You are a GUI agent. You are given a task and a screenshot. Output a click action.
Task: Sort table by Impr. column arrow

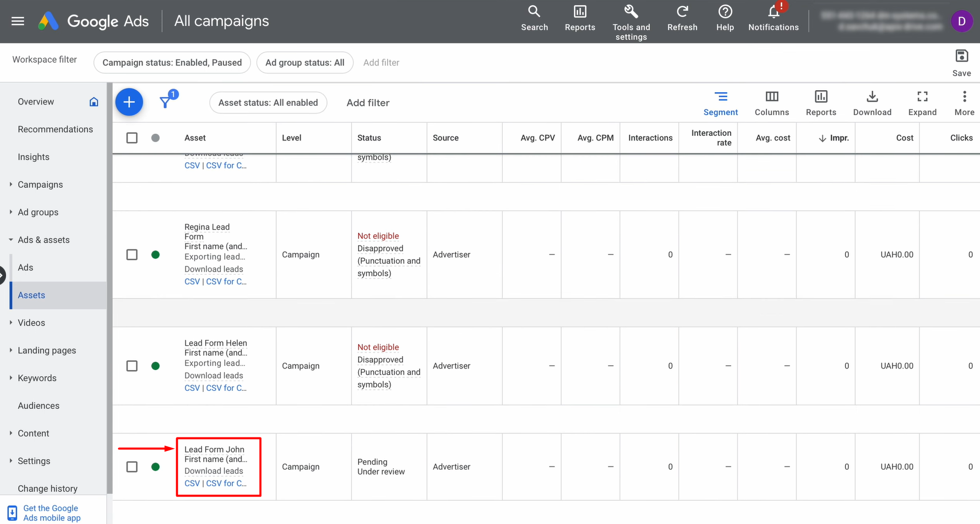tap(823, 138)
